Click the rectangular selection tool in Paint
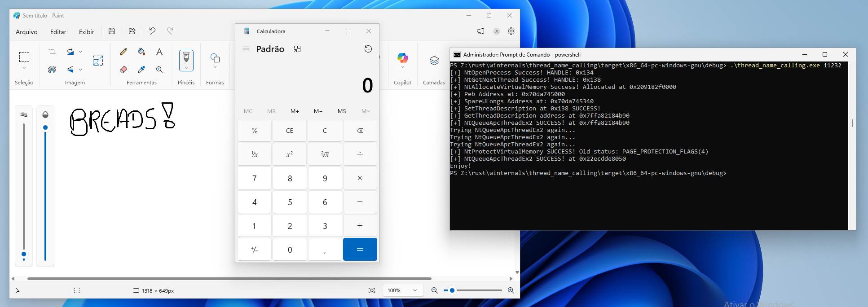868x307 pixels. click(24, 57)
